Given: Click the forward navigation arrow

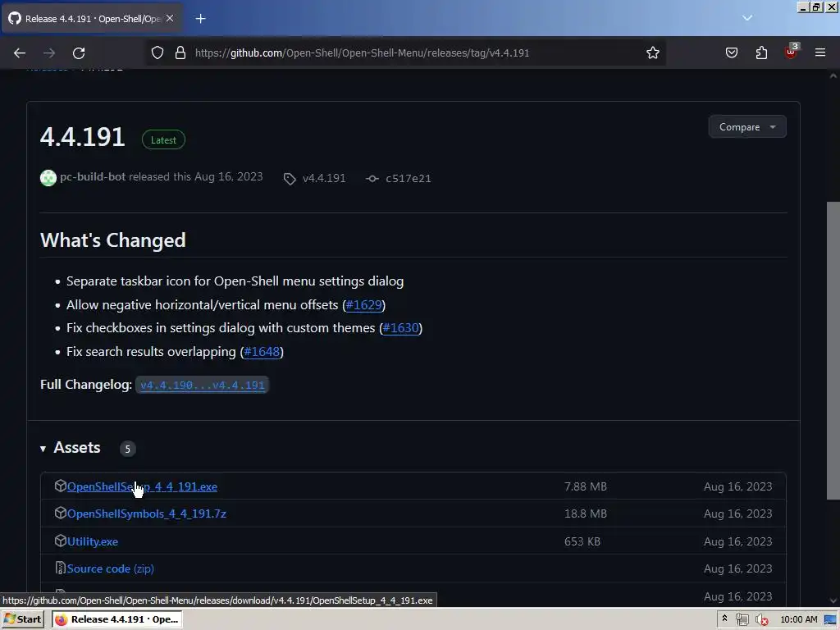Looking at the screenshot, I should point(49,53).
